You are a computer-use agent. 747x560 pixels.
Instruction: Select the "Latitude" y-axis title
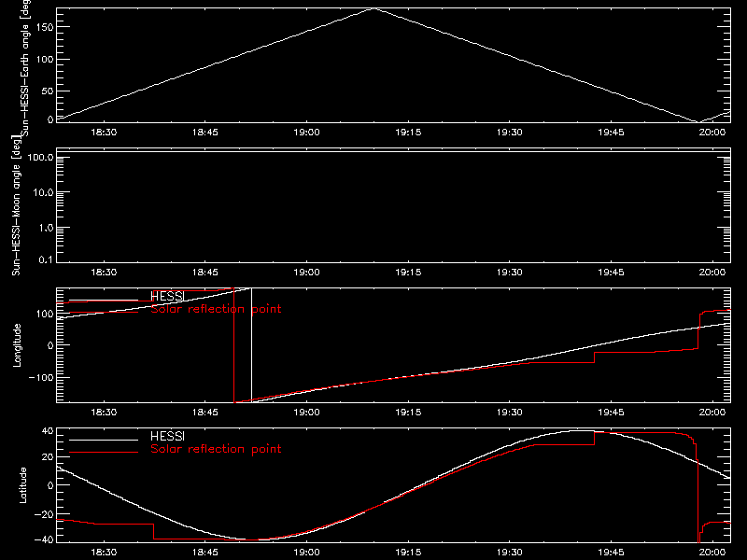[x=22, y=485]
